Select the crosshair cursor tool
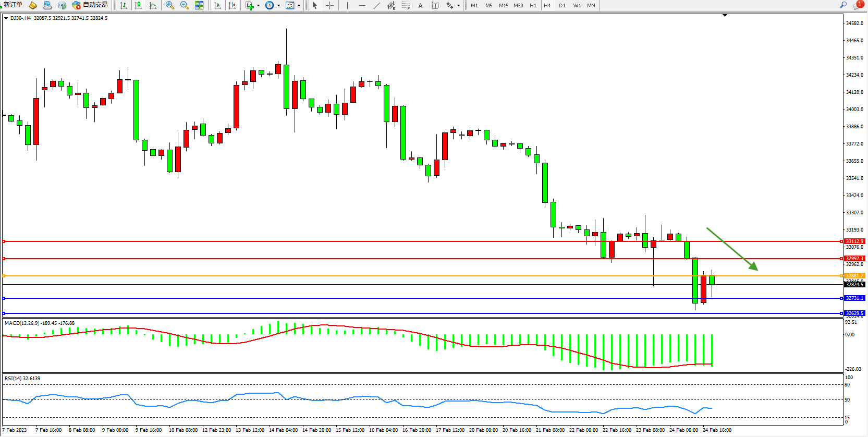 point(330,5)
